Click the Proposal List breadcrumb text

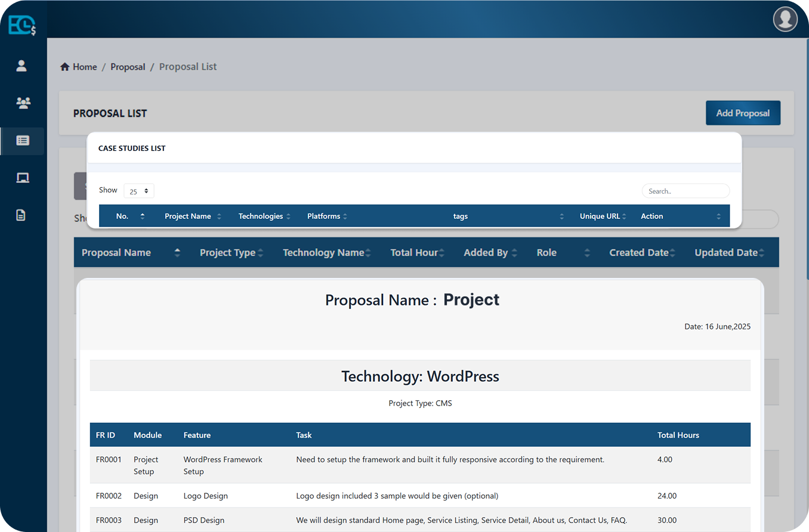pyautogui.click(x=188, y=67)
